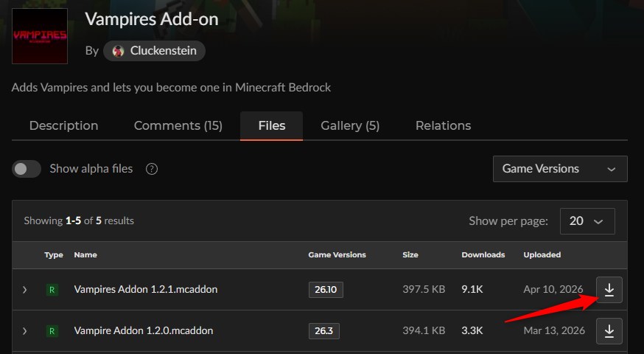Sort by the Downloads column header

coord(483,255)
